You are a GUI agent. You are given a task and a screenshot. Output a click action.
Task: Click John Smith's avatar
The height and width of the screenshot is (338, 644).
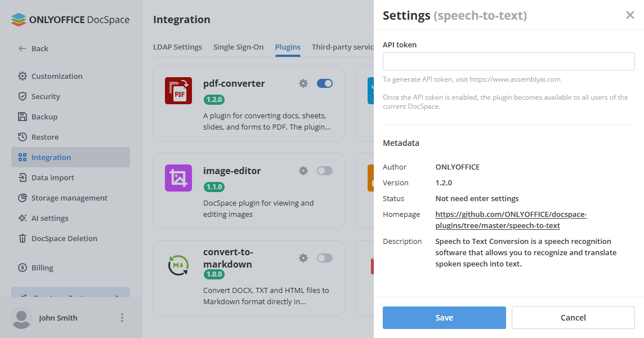21,318
